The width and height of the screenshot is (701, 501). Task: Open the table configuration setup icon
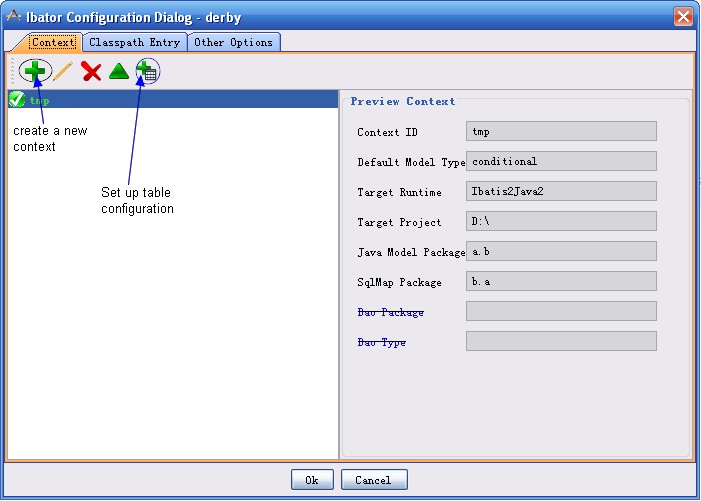pos(147,71)
